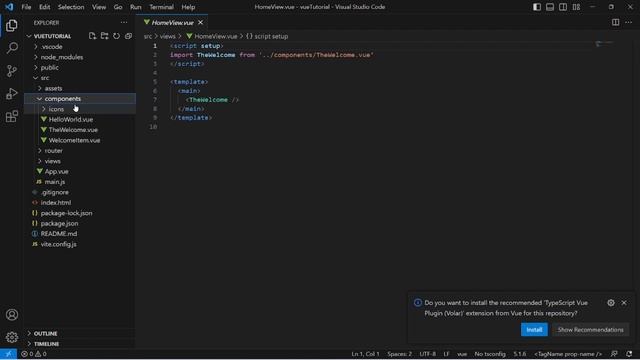Toggle the primary side bar layout icon

coord(537,7)
